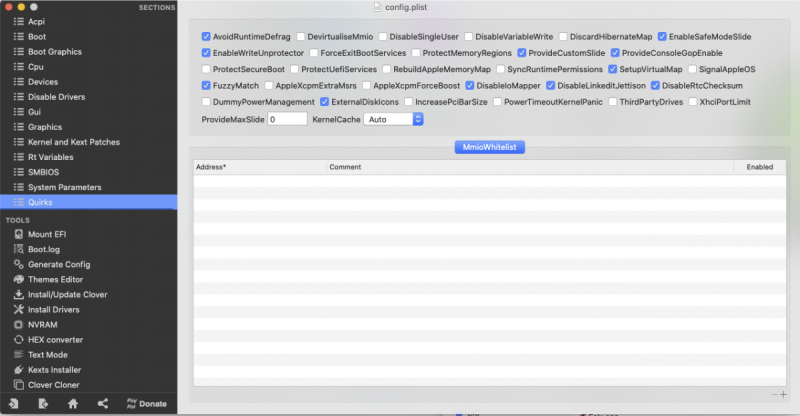The height and width of the screenshot is (416, 800).
Task: Click the Address column header
Action: pos(260,167)
